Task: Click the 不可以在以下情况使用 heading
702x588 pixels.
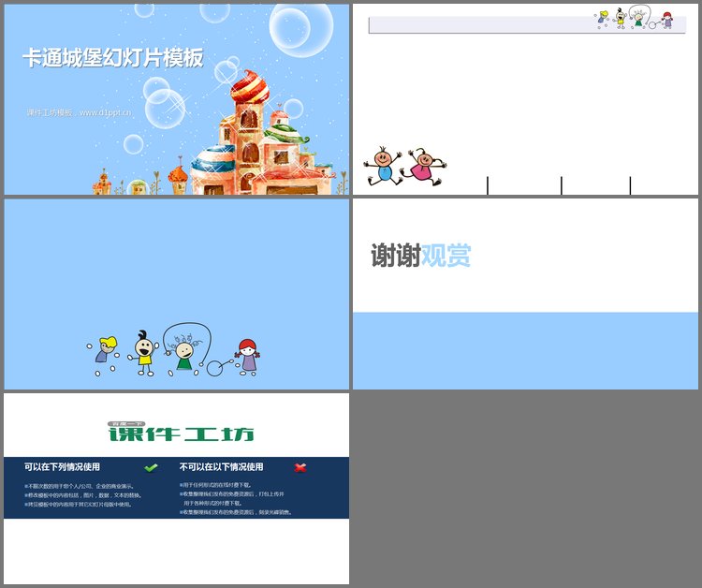Action: [x=221, y=466]
